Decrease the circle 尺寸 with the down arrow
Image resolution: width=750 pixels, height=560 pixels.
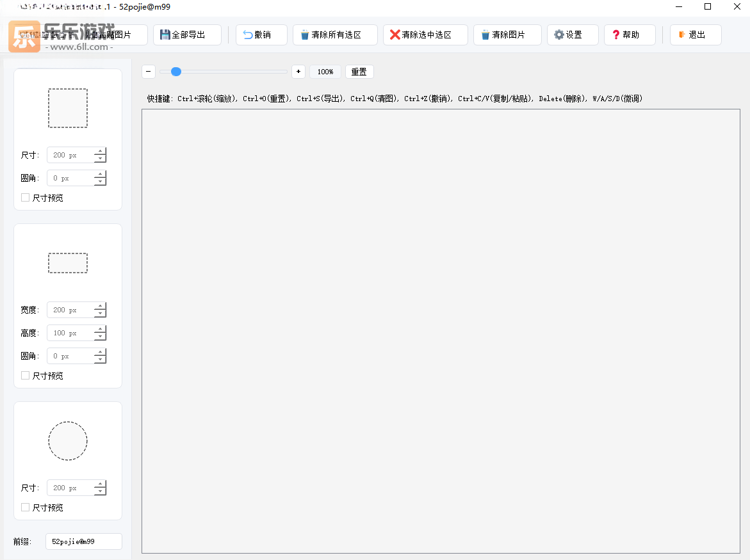point(100,492)
